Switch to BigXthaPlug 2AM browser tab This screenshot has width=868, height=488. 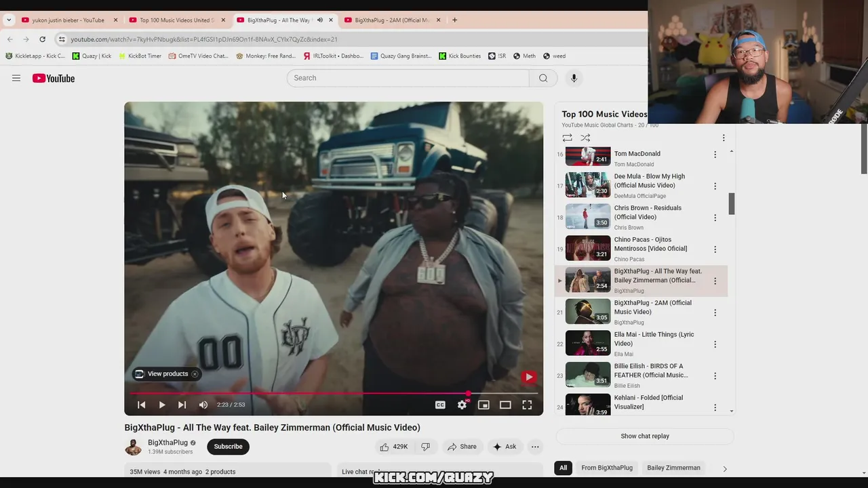click(392, 20)
